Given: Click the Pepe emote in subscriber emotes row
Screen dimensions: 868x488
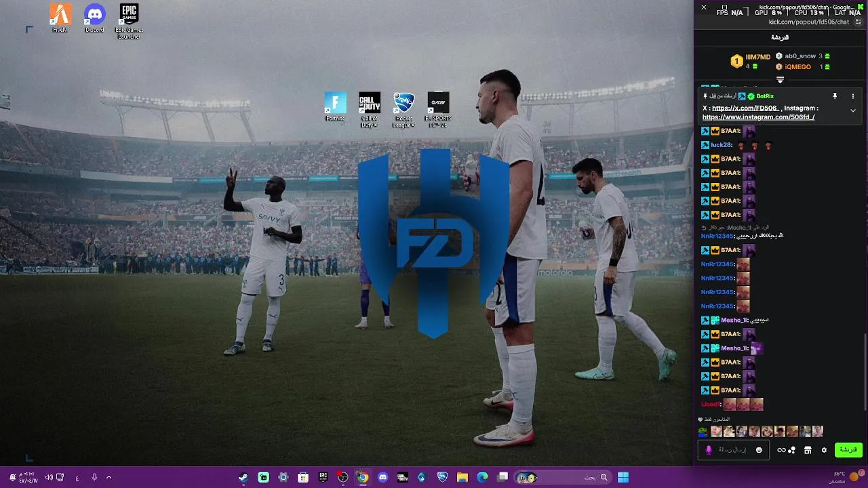Looking at the screenshot, I should tap(703, 431).
